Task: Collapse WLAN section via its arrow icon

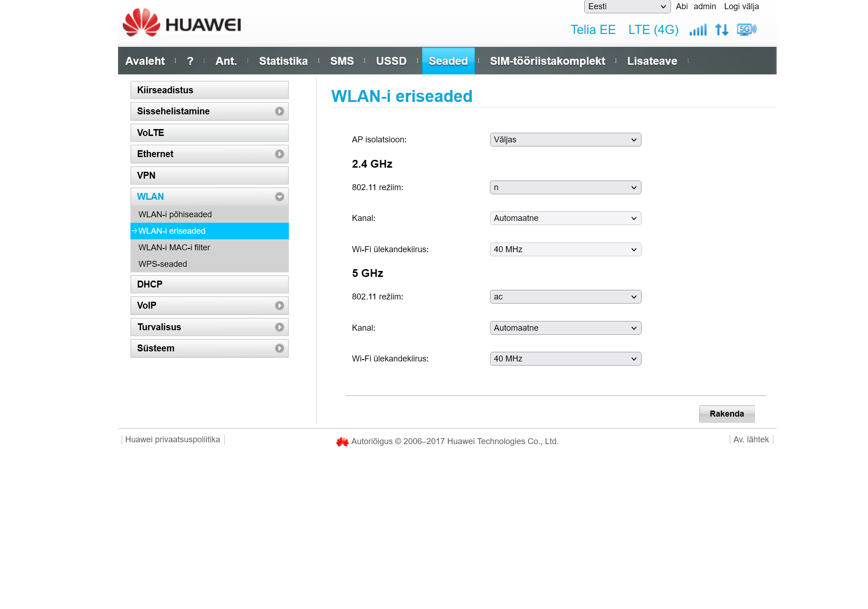Action: point(279,197)
